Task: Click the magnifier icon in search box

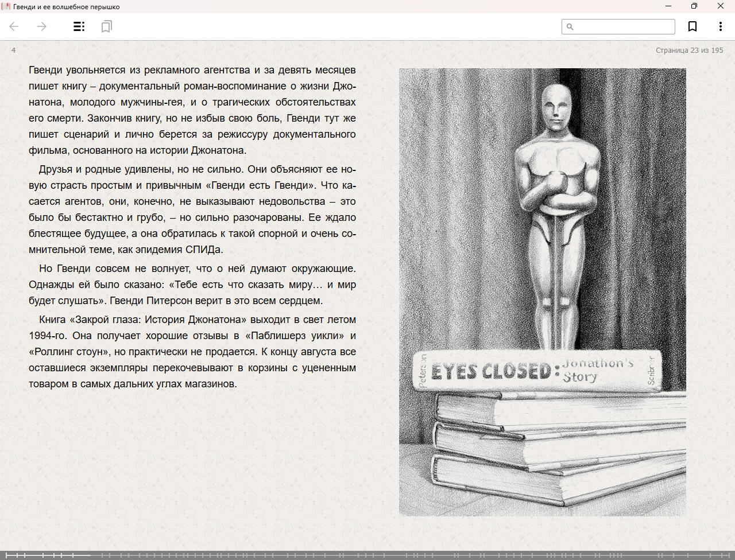Action: tap(570, 27)
